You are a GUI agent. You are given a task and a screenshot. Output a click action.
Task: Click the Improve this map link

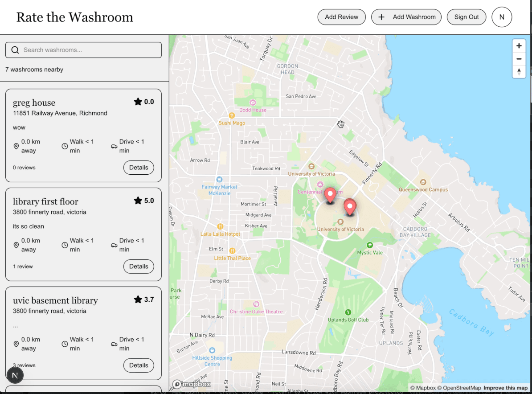click(x=505, y=388)
